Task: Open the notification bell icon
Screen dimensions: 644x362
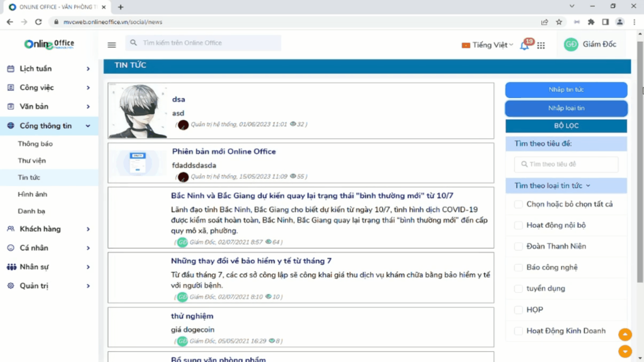Action: pos(525,46)
